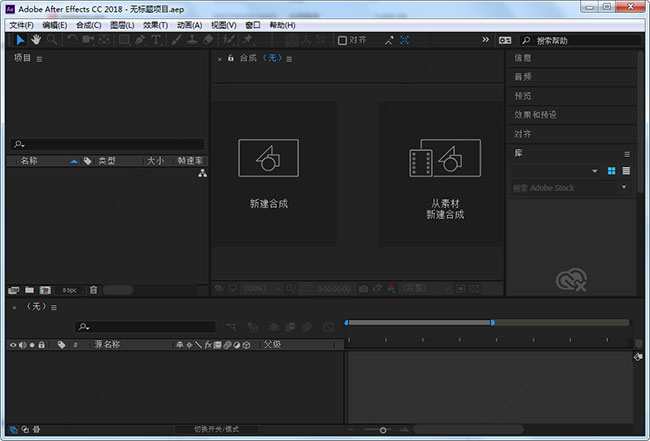Choose the Type (T) text tool
The height and width of the screenshot is (441, 650).
155,40
